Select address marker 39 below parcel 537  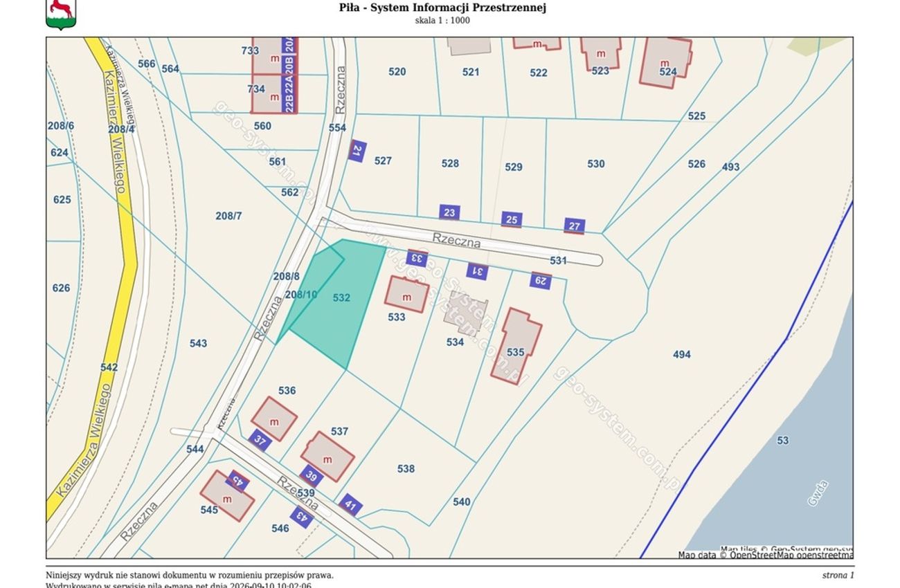[312, 477]
